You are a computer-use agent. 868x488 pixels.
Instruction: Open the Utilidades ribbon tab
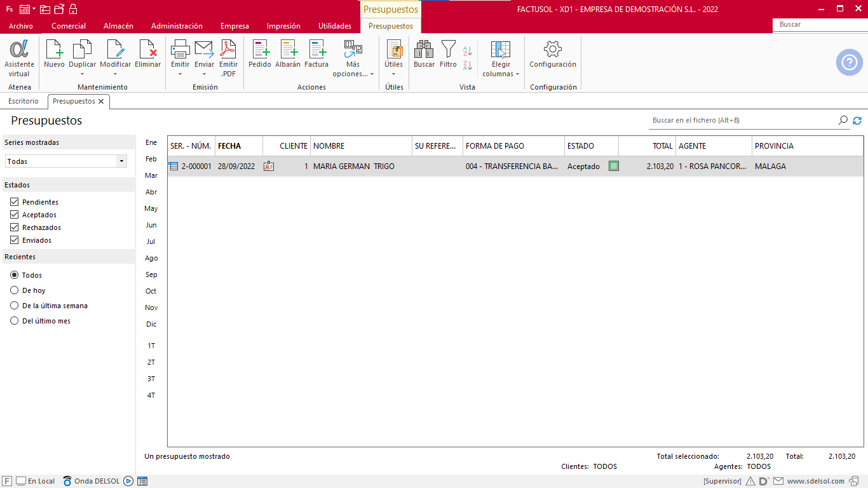point(335,26)
